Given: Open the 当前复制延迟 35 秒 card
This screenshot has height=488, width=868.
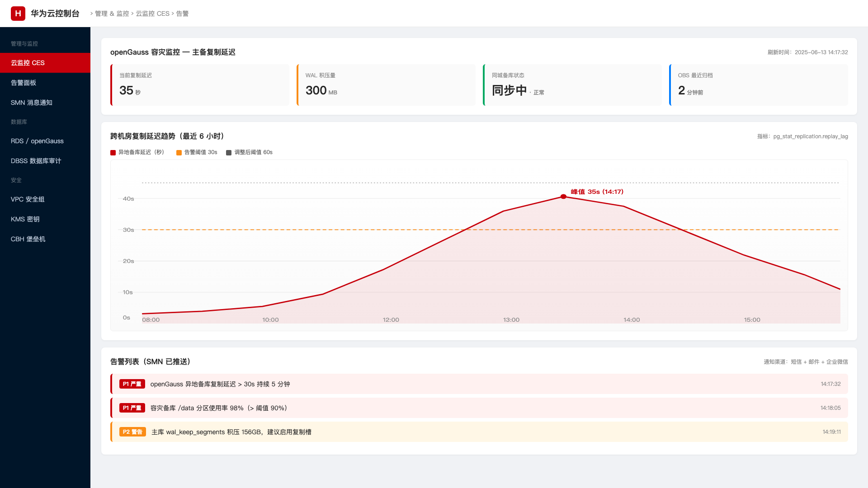Looking at the screenshot, I should pos(200,85).
